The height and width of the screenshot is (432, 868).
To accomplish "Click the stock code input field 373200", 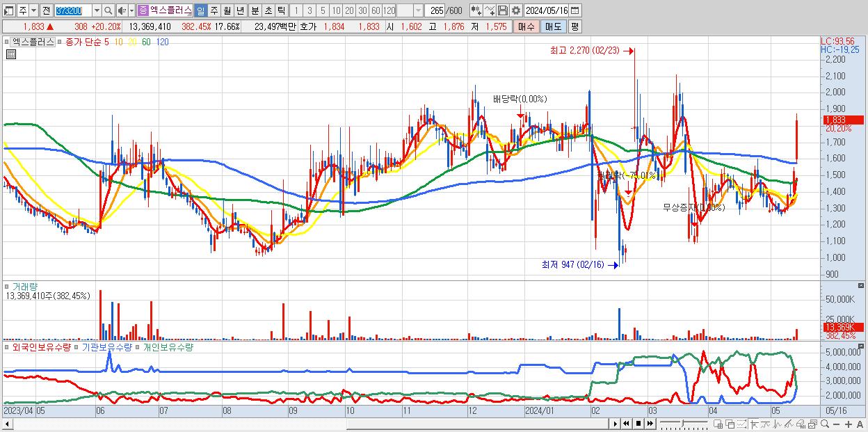I will coord(73,10).
